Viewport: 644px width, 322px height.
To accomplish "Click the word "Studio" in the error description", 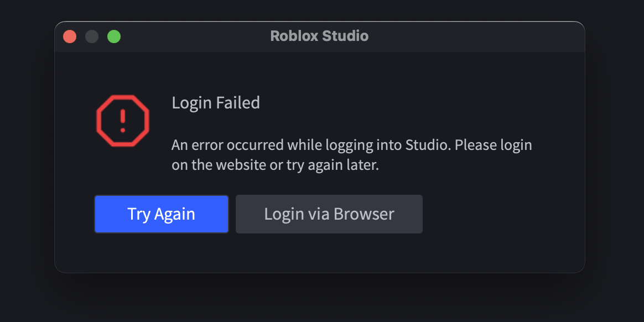I will (x=427, y=146).
